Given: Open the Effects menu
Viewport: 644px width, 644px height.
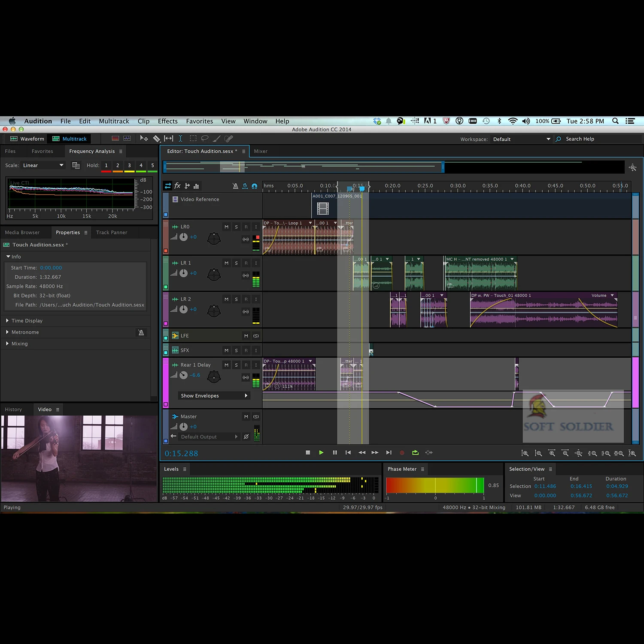Looking at the screenshot, I should (x=167, y=121).
